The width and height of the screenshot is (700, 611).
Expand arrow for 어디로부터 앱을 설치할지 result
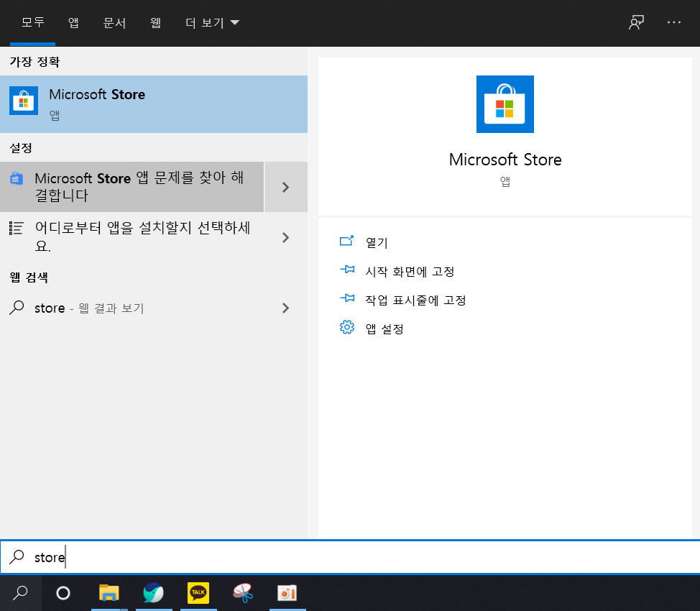point(286,237)
